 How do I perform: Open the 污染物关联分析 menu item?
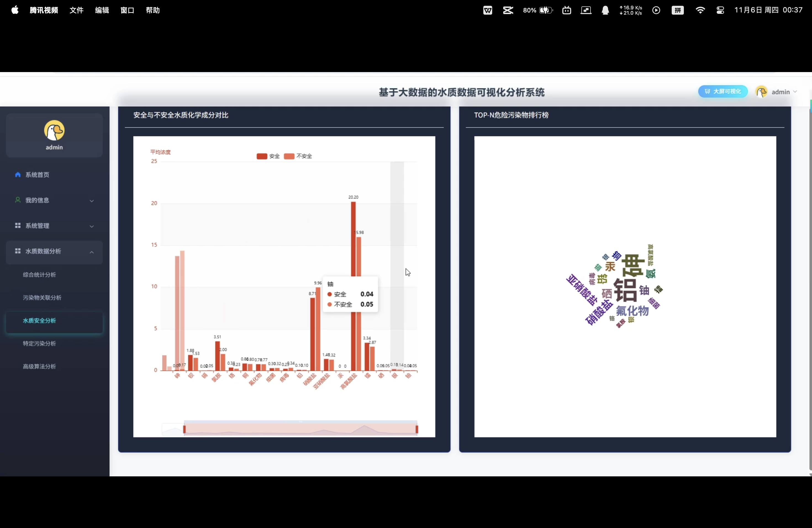[42, 297]
